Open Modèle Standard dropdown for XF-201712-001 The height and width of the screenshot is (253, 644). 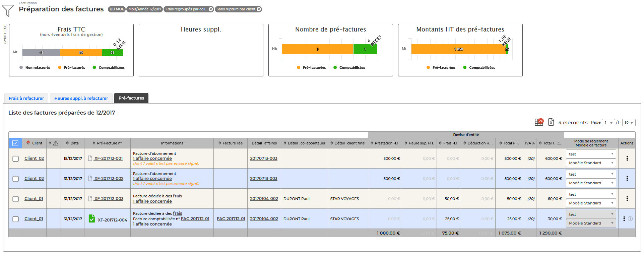(x=591, y=163)
